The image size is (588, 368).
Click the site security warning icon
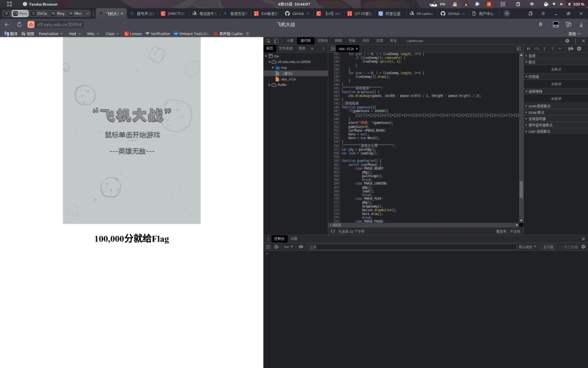click(x=31, y=24)
